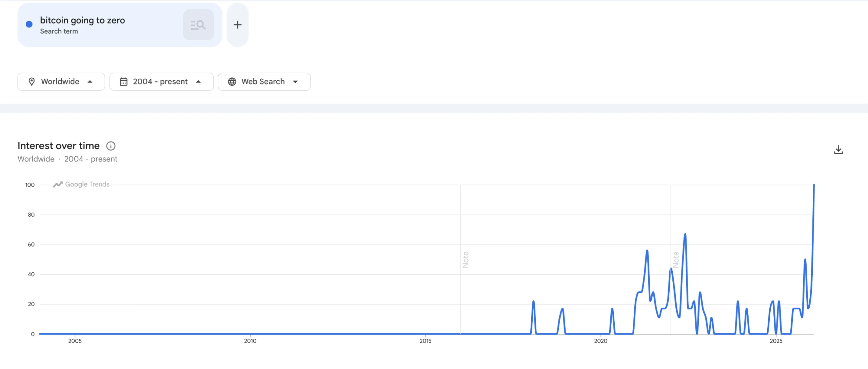Open the Web Search category dropdown
The width and height of the screenshot is (868, 369).
click(x=264, y=81)
